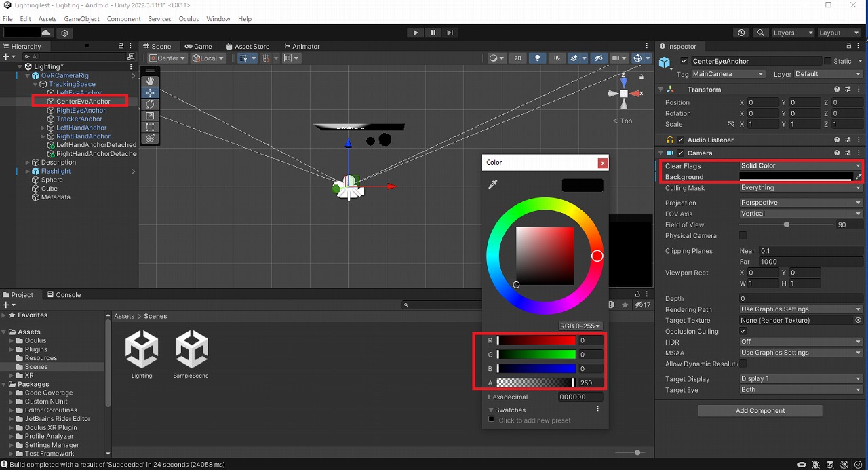Open the Camera component more options menu
Viewport: 868px width, 470px height.
859,153
